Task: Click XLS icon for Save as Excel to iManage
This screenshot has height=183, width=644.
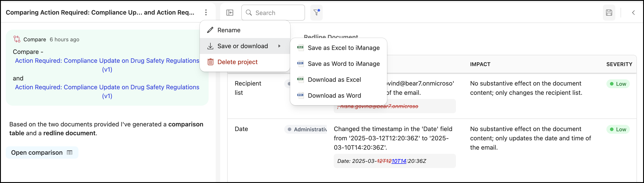Action: (300, 48)
